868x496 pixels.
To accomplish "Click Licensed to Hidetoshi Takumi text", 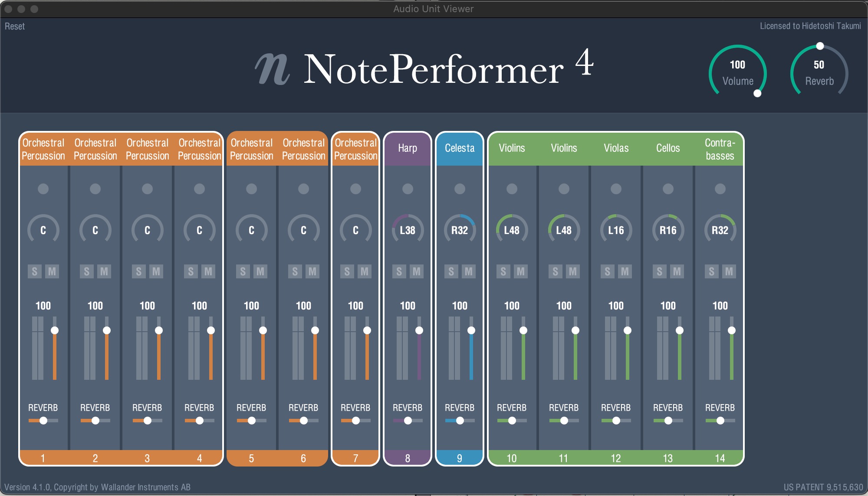I will [810, 26].
